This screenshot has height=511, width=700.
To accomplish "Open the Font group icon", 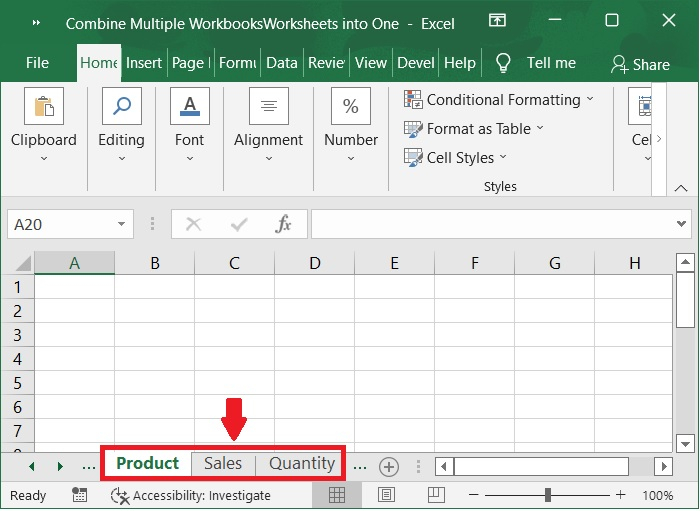I will (x=190, y=106).
